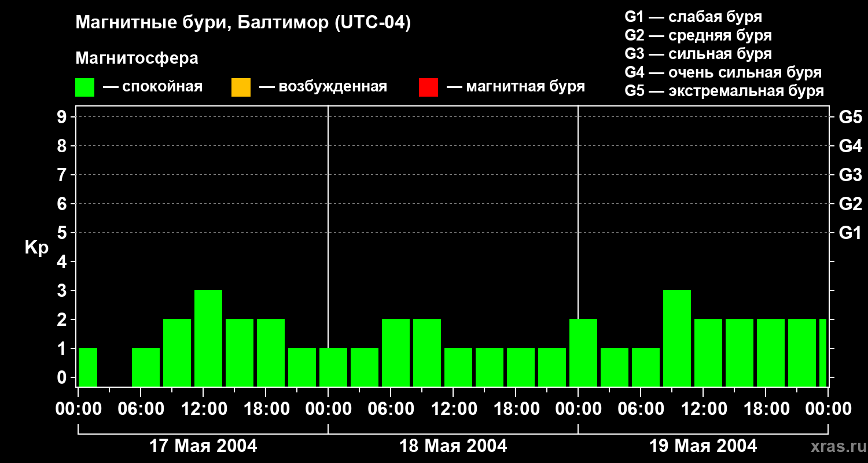The image size is (868, 463).
Task: Click the Kp value 5 axis label
Action: click(x=63, y=233)
